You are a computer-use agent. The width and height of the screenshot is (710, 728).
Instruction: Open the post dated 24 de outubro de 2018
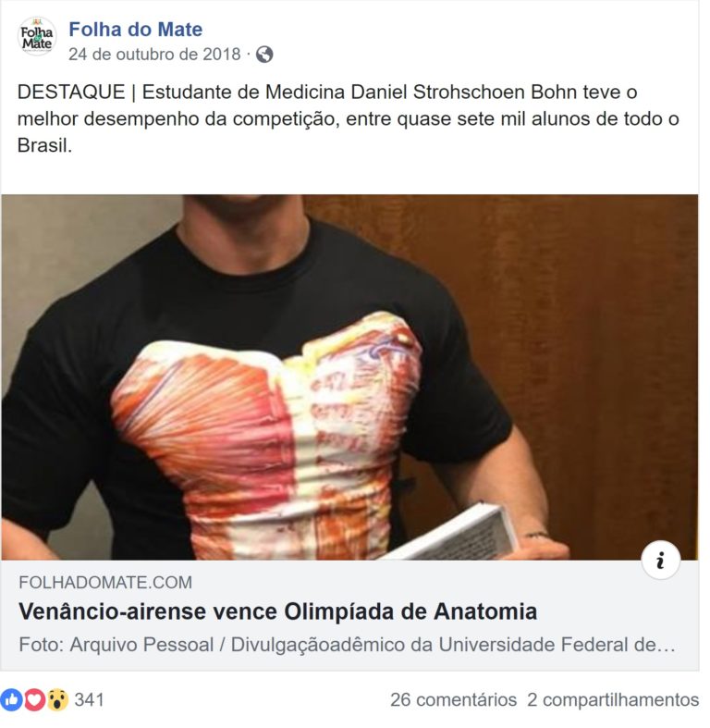154,55
